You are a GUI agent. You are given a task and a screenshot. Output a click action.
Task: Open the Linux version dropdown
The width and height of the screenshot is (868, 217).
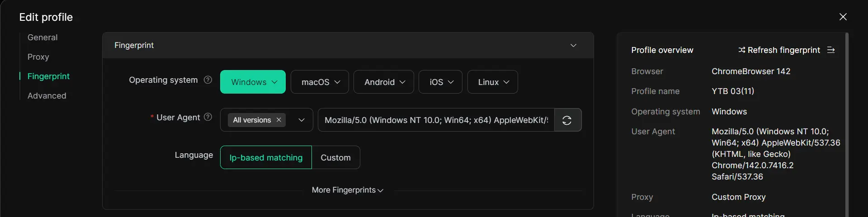(x=492, y=82)
